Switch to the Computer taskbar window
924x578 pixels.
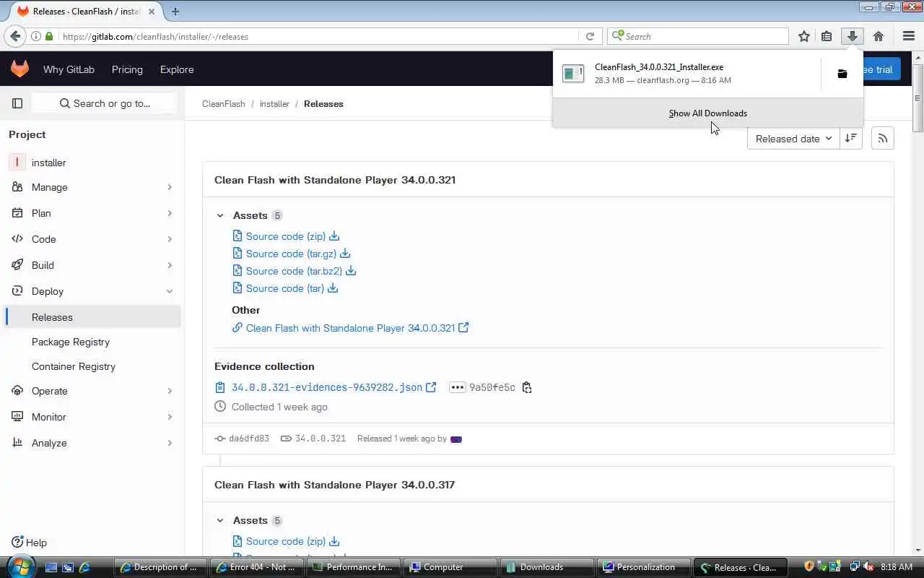pos(450,567)
